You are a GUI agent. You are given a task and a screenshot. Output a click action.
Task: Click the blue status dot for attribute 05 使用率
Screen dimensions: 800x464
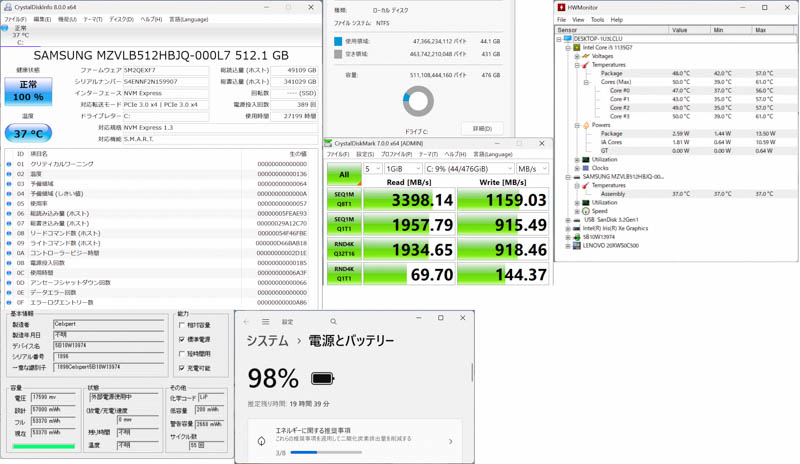coord(9,203)
